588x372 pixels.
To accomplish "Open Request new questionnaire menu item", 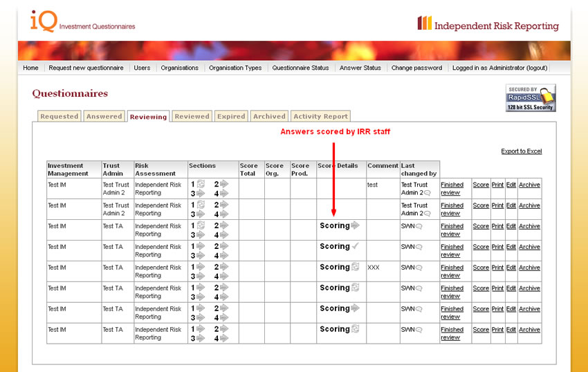I will point(86,68).
